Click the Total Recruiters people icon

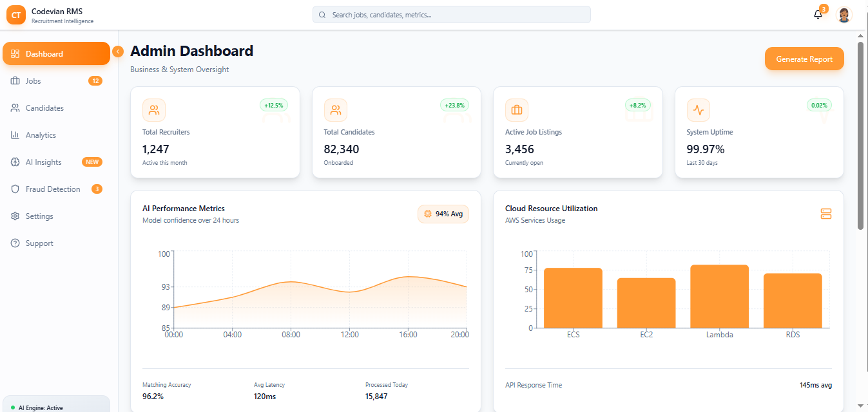(154, 110)
